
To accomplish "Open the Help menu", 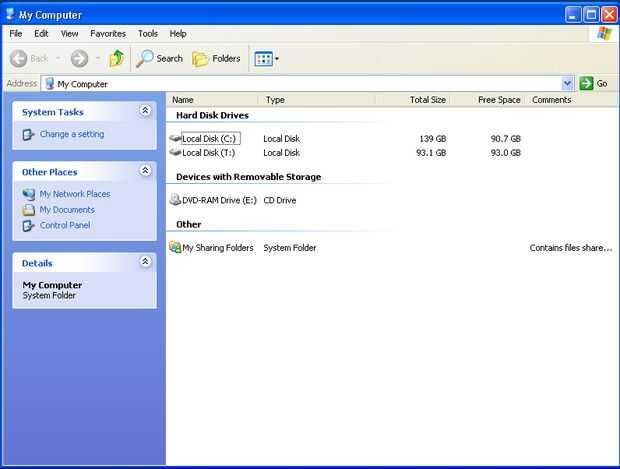I will click(178, 34).
